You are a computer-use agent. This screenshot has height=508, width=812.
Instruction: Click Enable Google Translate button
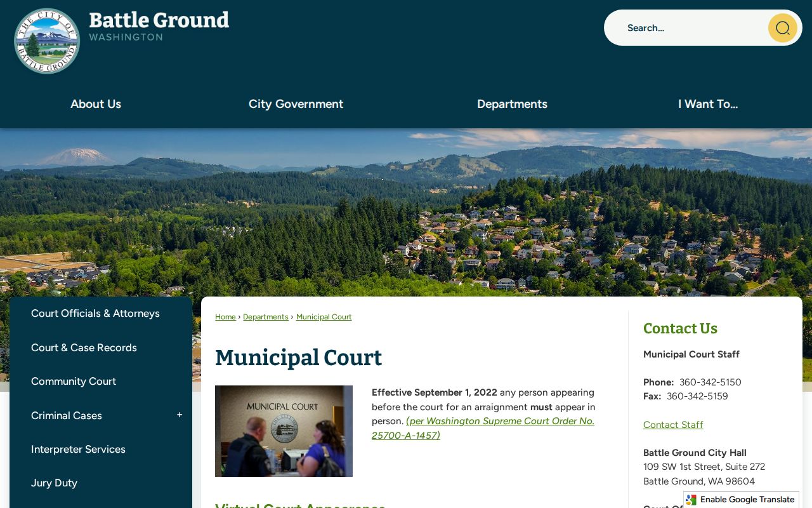pyautogui.click(x=741, y=500)
